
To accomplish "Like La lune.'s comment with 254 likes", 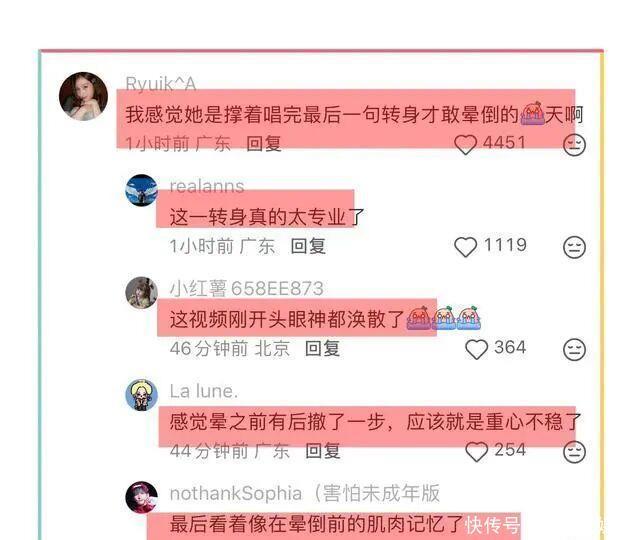I will 476,452.
